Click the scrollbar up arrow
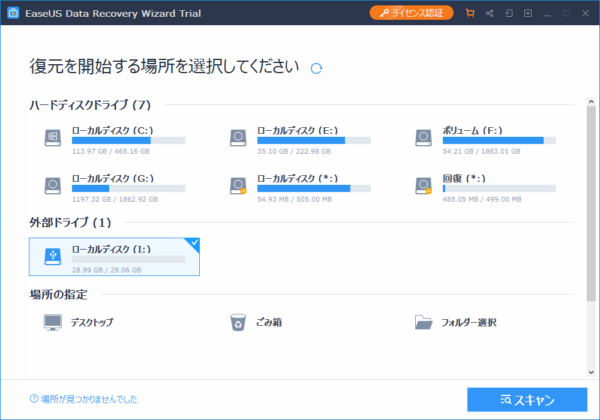This screenshot has height=420, width=600. pyautogui.click(x=591, y=102)
